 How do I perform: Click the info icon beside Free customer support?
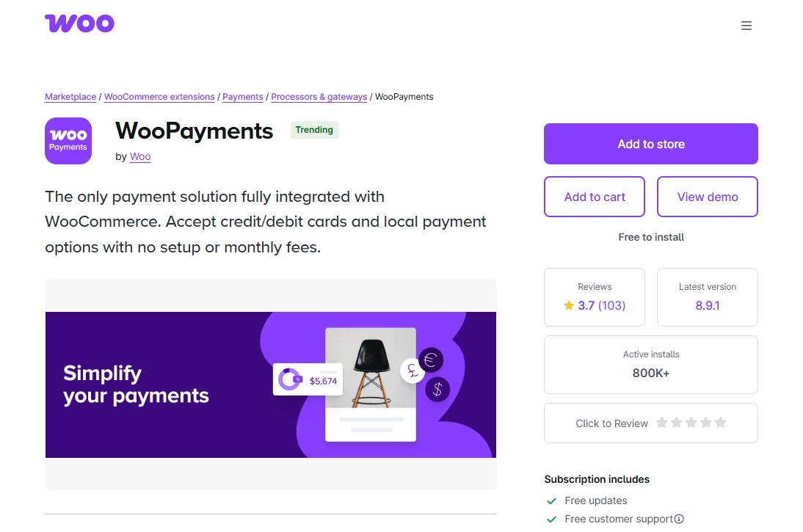point(679,519)
